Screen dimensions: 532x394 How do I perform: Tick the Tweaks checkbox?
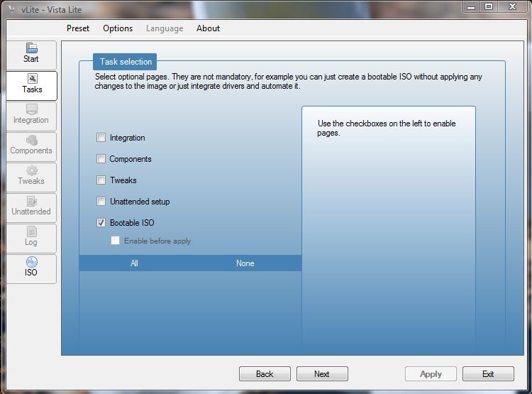101,180
